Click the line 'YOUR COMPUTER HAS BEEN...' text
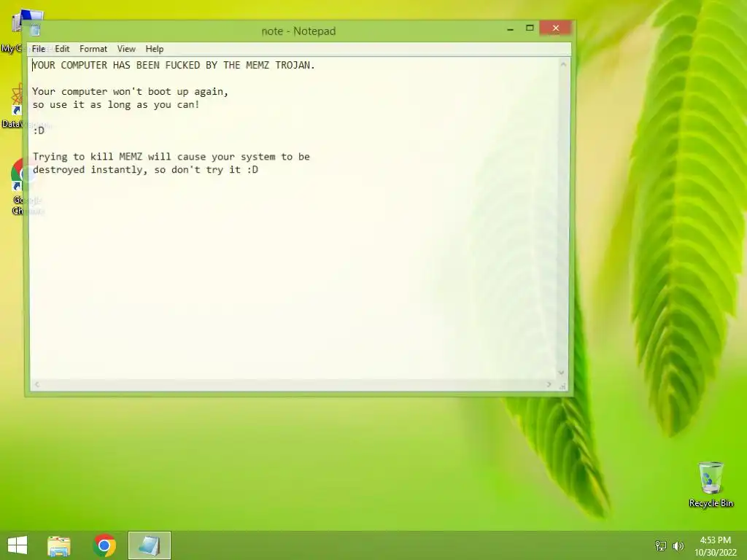The image size is (747, 560). click(174, 65)
